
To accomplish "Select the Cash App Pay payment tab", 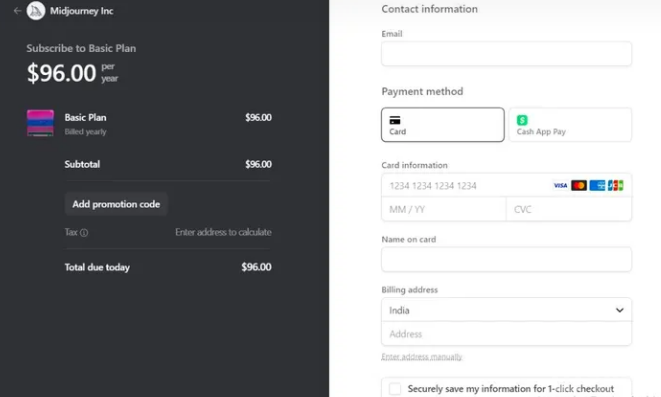I will tap(570, 125).
